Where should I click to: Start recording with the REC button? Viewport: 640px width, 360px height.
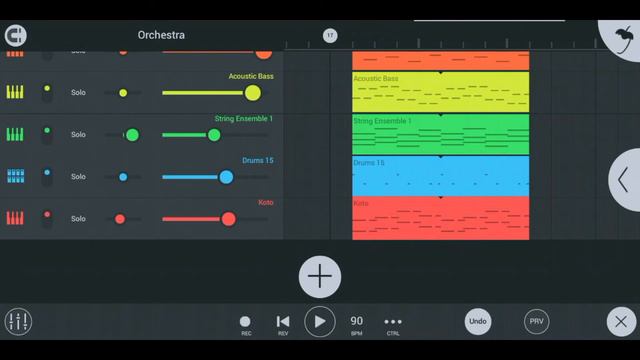tap(245, 325)
